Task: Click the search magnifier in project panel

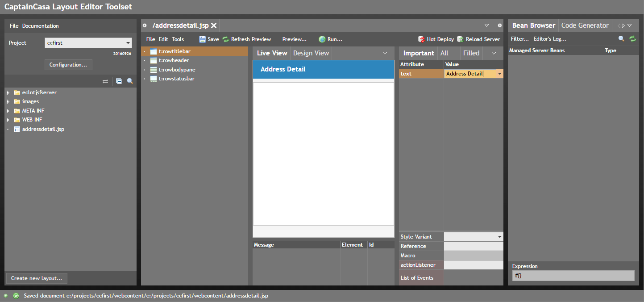Action: coord(130,81)
